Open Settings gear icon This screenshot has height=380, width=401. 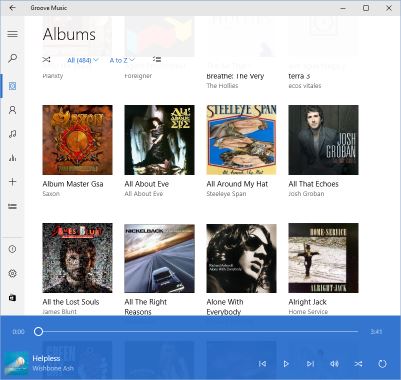(13, 273)
